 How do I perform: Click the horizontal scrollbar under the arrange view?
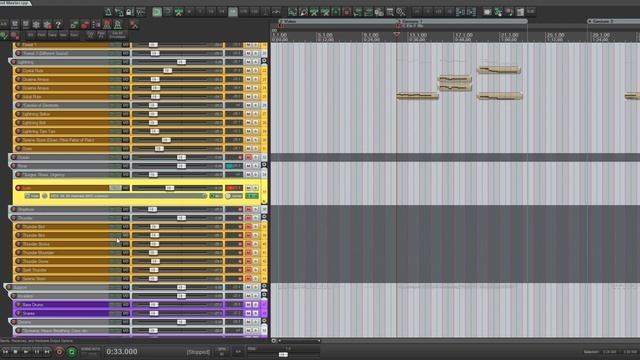coord(300,341)
